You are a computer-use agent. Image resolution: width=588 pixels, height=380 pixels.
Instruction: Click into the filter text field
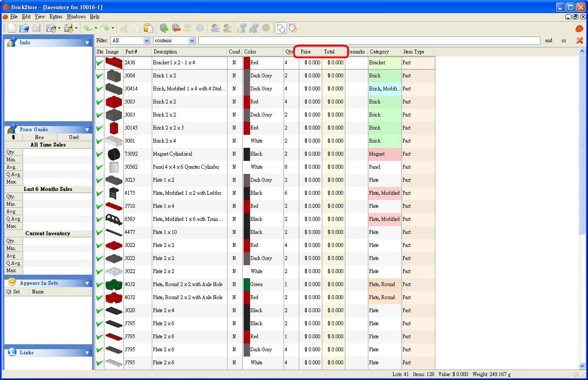tap(369, 40)
